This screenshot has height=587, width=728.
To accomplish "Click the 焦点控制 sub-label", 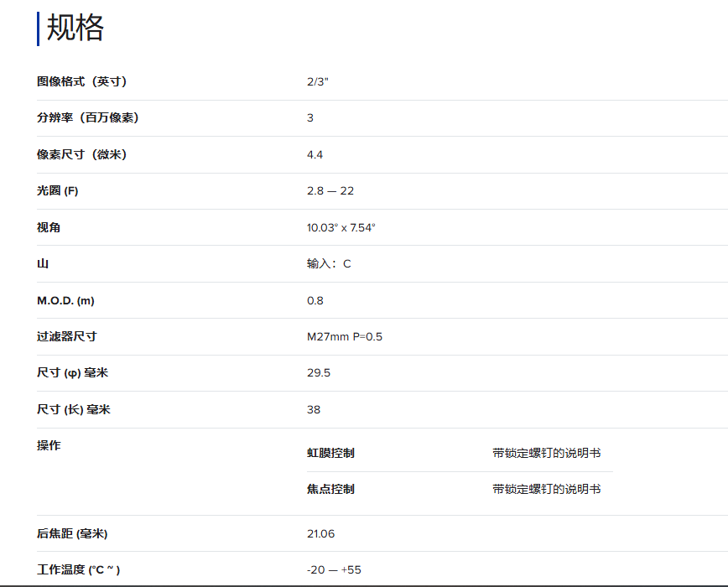I will coord(330,489).
